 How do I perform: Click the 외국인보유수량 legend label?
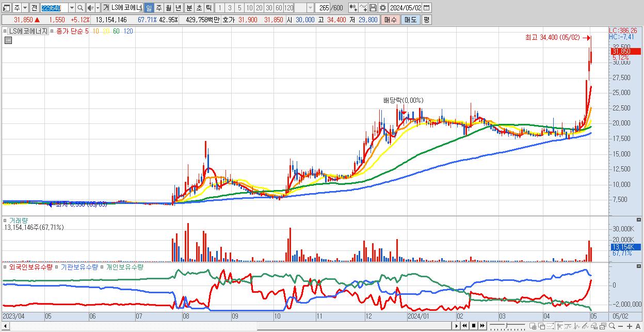tap(31, 267)
